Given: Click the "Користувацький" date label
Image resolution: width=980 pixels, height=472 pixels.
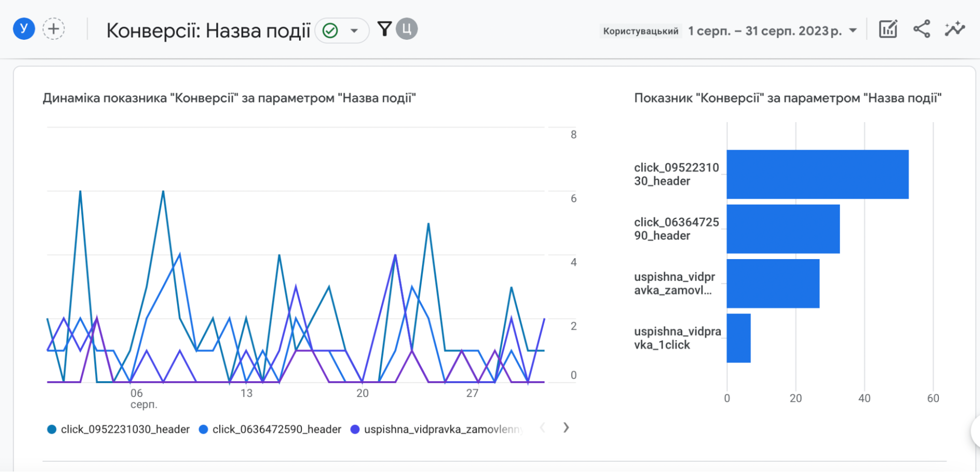Looking at the screenshot, I should [x=640, y=31].
